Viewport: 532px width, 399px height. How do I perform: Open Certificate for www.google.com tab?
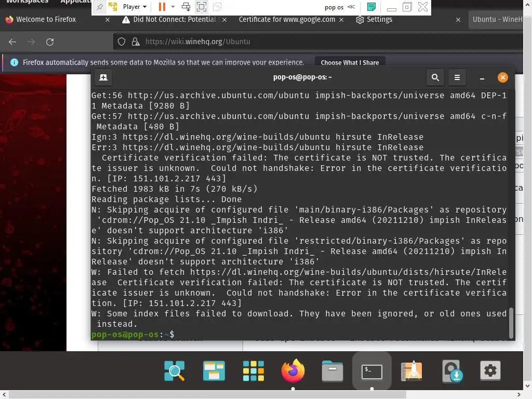(x=287, y=19)
